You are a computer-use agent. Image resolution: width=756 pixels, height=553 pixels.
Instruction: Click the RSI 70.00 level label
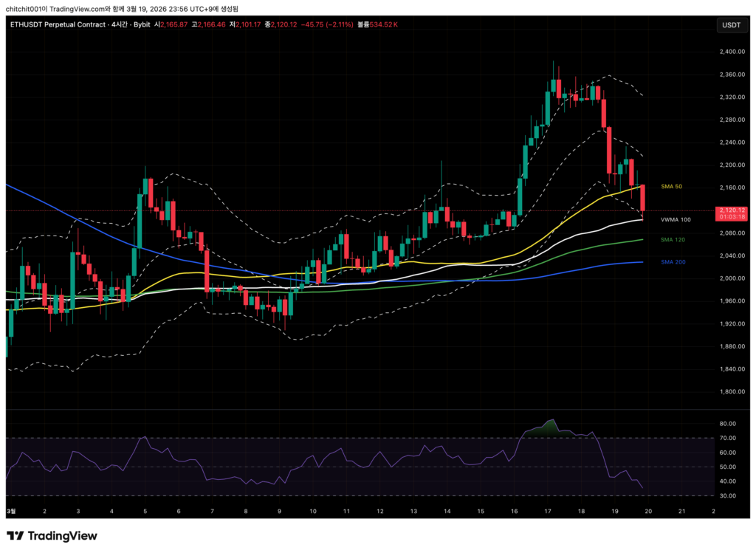(x=729, y=439)
